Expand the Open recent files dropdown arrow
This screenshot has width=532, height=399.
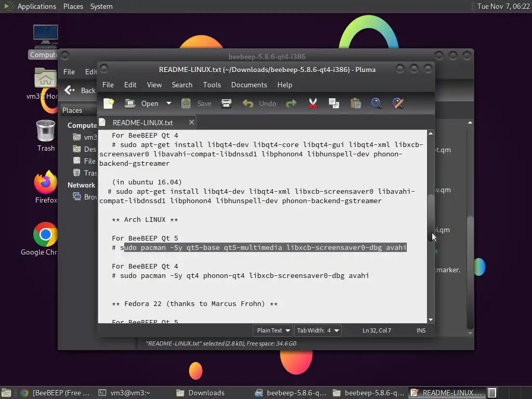(x=169, y=103)
